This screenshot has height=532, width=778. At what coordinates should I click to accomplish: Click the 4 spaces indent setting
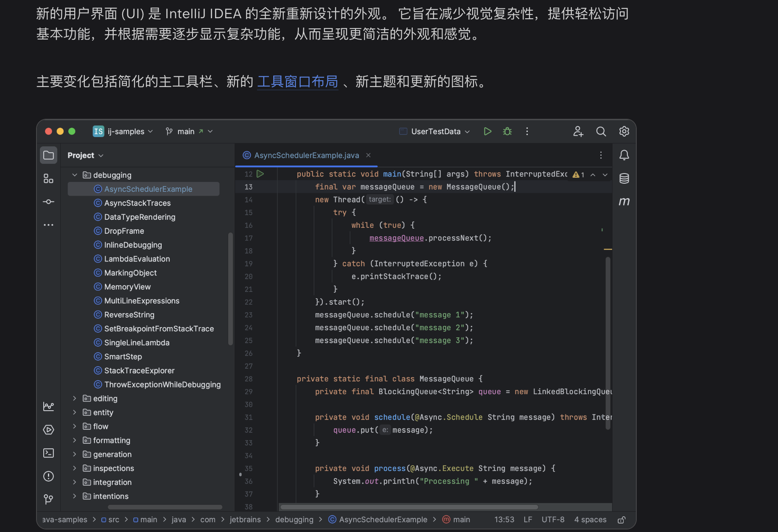coord(590,520)
